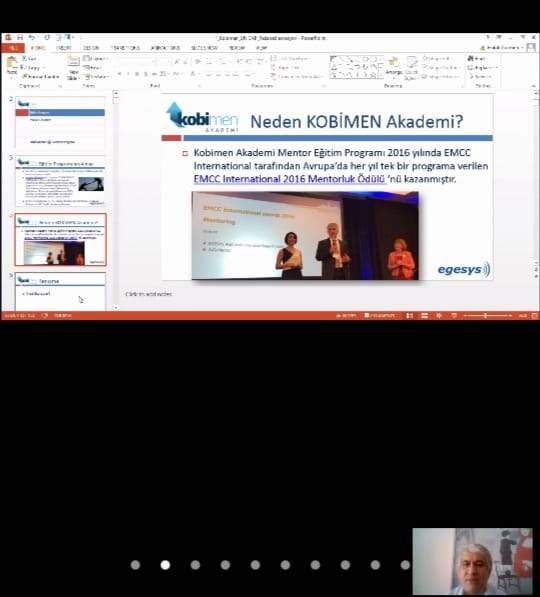Screen dimensions: 540x597
Task: Open EMCC International 2016 Mentorluk Ödülü link
Action: (x=290, y=179)
